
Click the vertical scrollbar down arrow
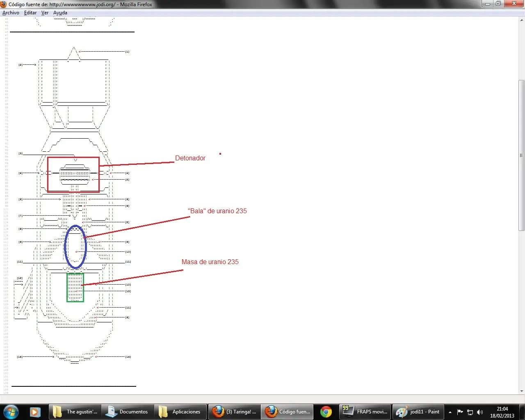point(522,391)
